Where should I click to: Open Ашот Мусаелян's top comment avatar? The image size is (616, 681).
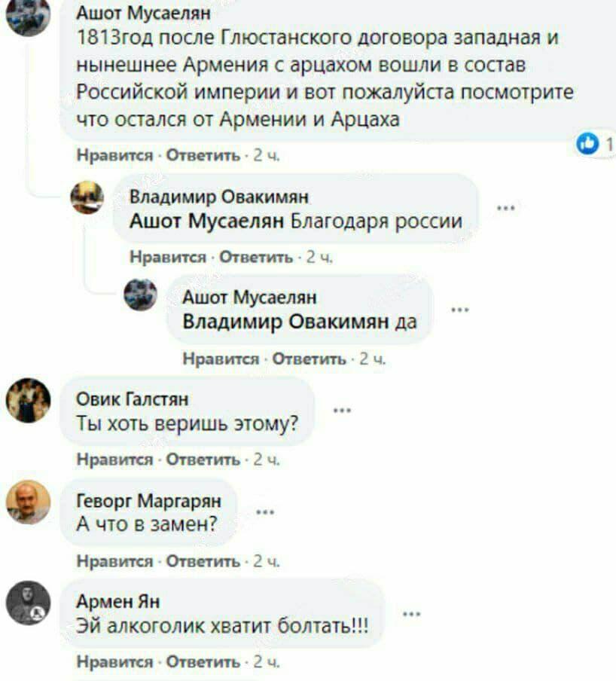[28, 13]
